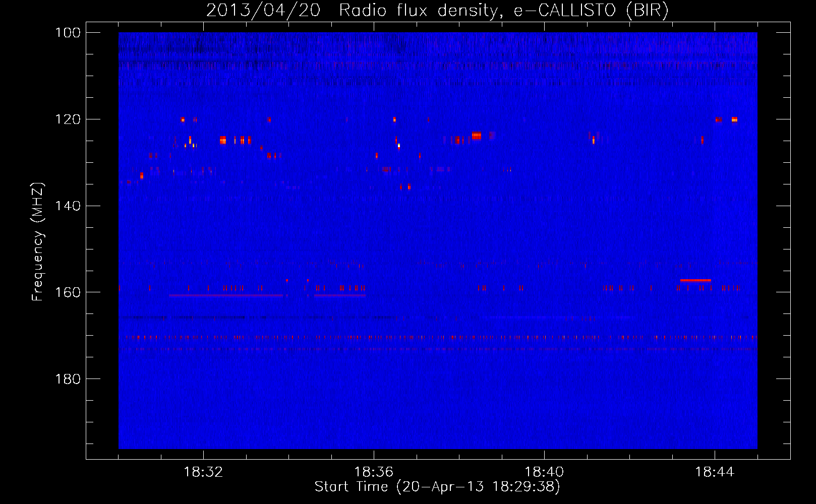Click the 120 frequency axis label
This screenshot has height=504, width=816.
click(x=68, y=119)
